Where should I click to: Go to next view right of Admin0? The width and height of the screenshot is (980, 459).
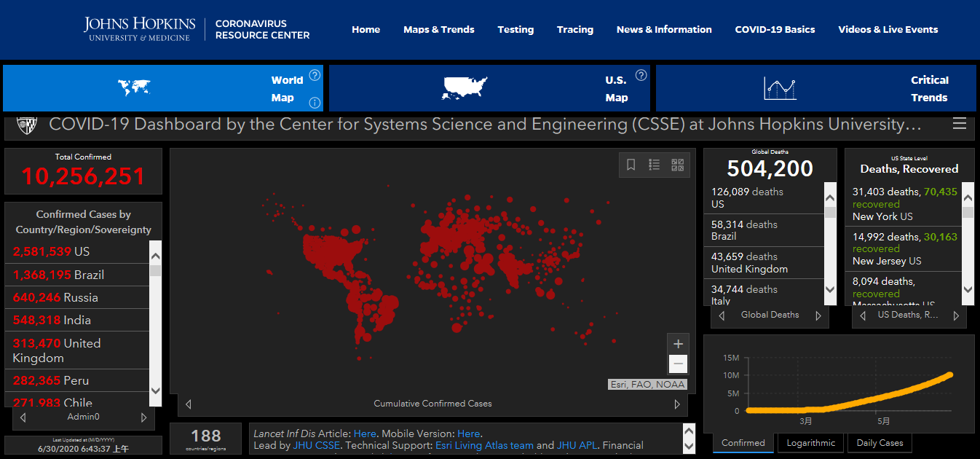tap(144, 417)
